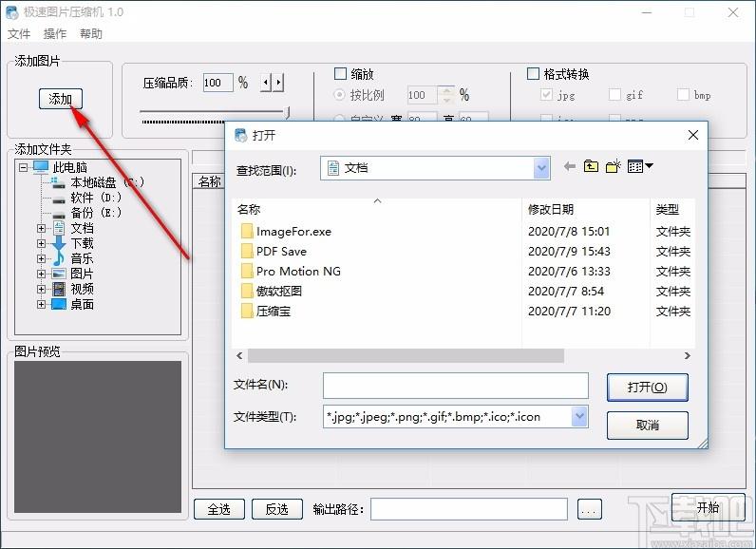Screen dimensions: 756x549
Task: Decrease compression quality with left arrow
Action: pyautogui.click(x=266, y=83)
